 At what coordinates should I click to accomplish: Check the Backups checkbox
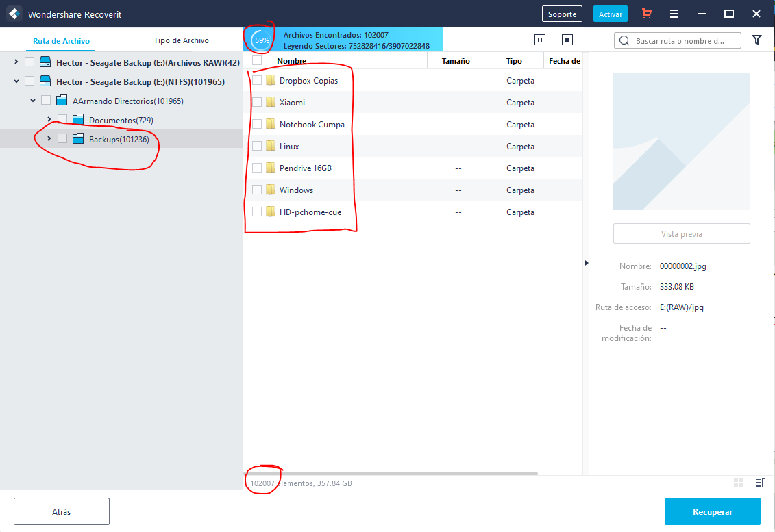click(62, 139)
